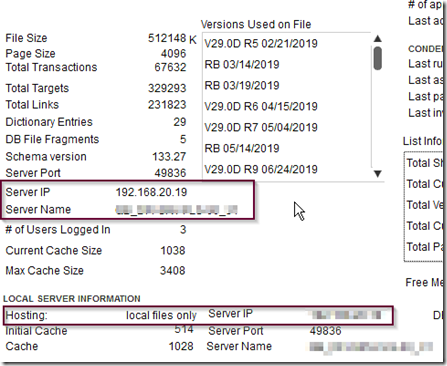Click the DB File Fragments label
447x366 pixels.
[52, 139]
